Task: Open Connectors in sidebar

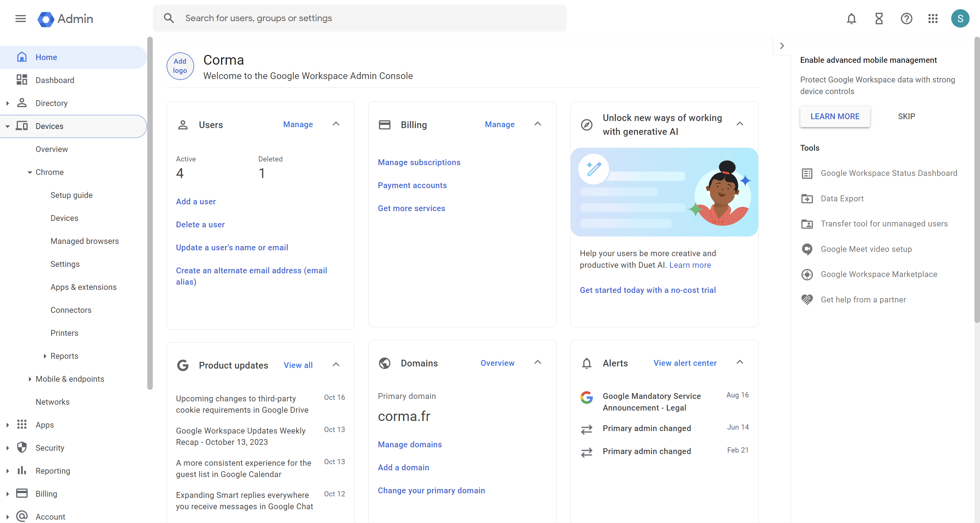Action: [x=71, y=310]
